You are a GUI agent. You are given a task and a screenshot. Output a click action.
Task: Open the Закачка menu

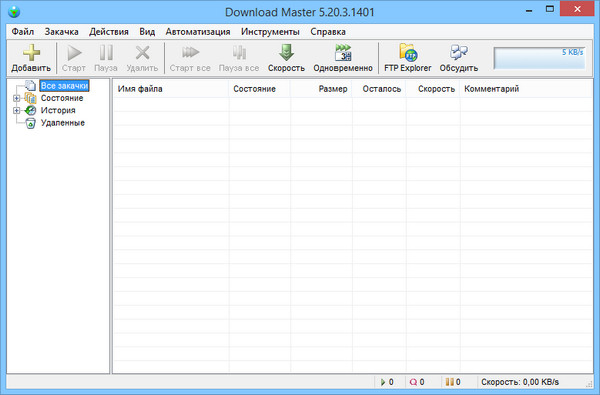(62, 32)
